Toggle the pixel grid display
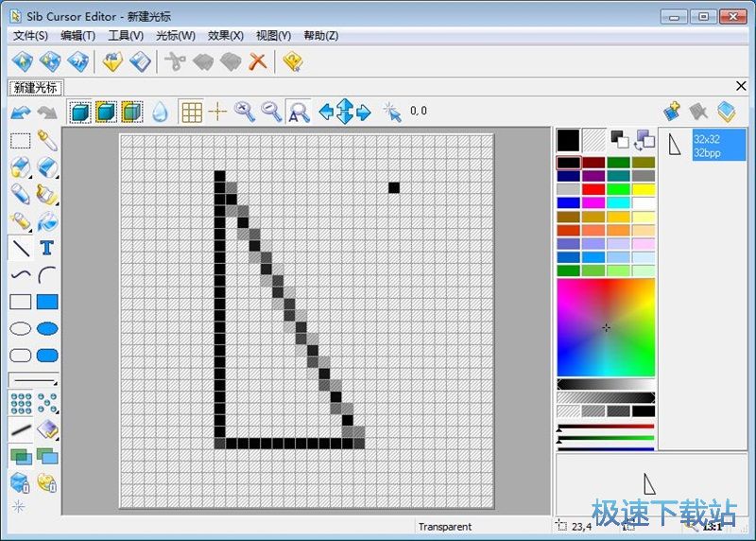The width and height of the screenshot is (756, 541). (192, 112)
